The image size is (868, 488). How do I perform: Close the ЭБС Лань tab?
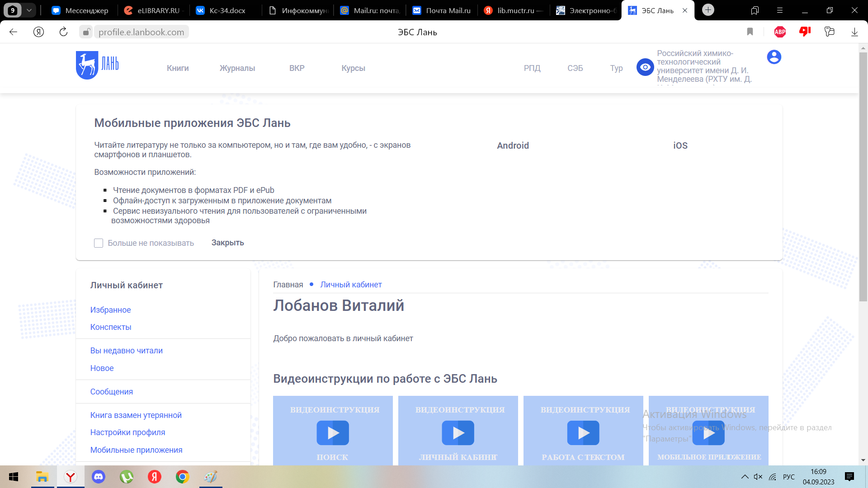[685, 10]
